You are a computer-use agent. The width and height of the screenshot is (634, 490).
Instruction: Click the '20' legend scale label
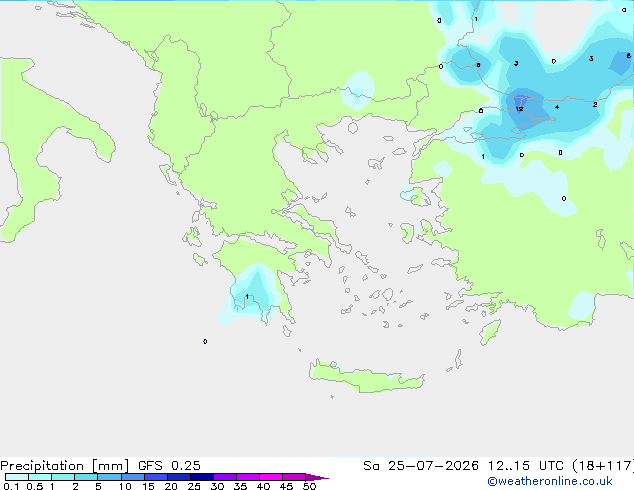click(171, 486)
